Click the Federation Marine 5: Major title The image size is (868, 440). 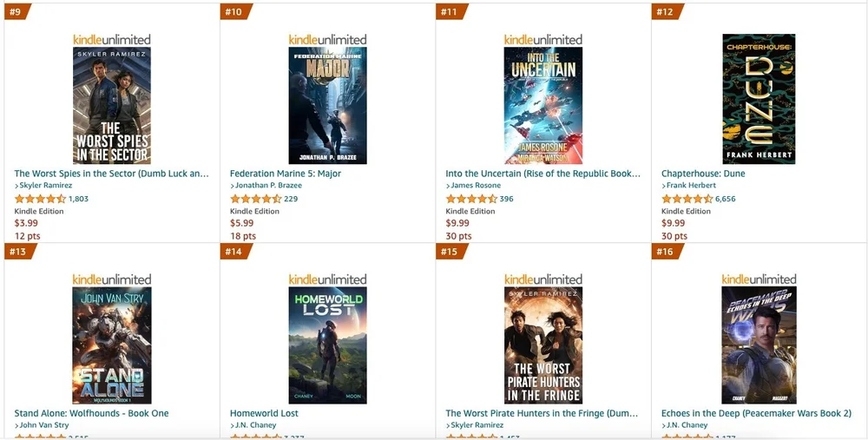click(x=286, y=174)
